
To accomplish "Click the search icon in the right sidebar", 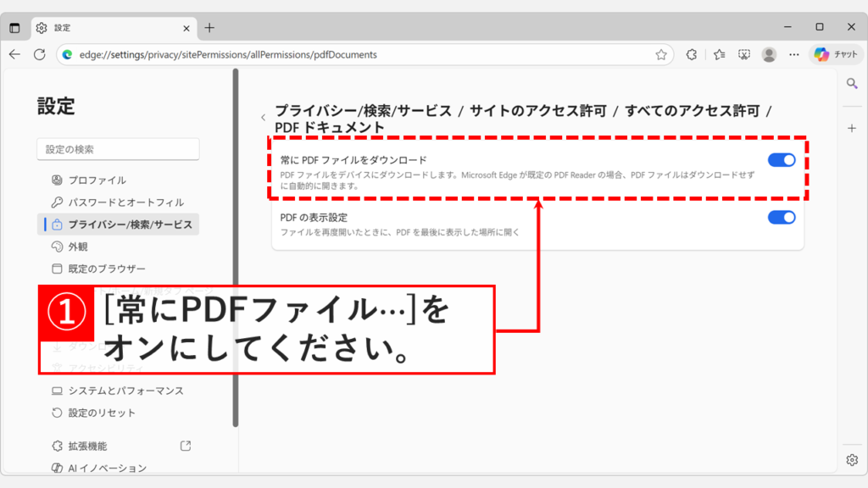I will click(852, 83).
